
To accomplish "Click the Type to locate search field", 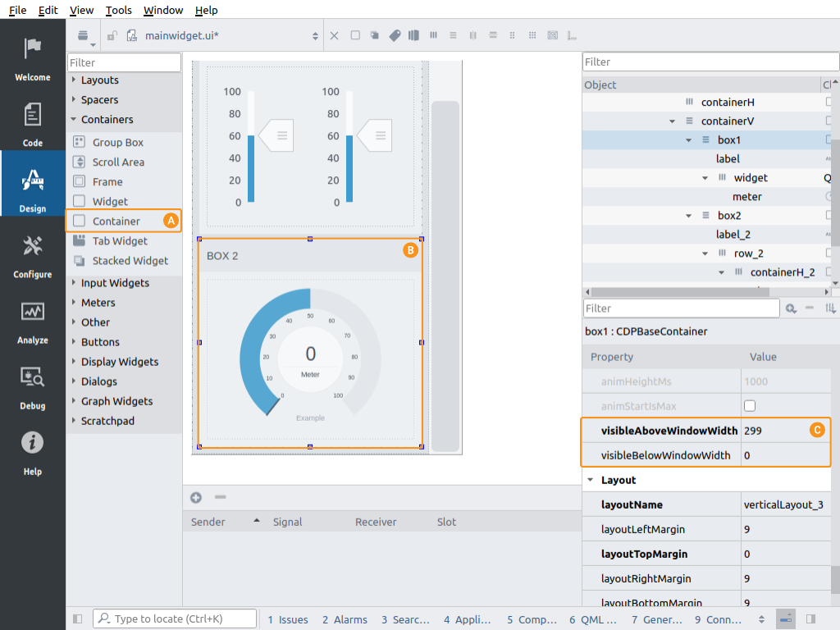I will tap(176, 619).
